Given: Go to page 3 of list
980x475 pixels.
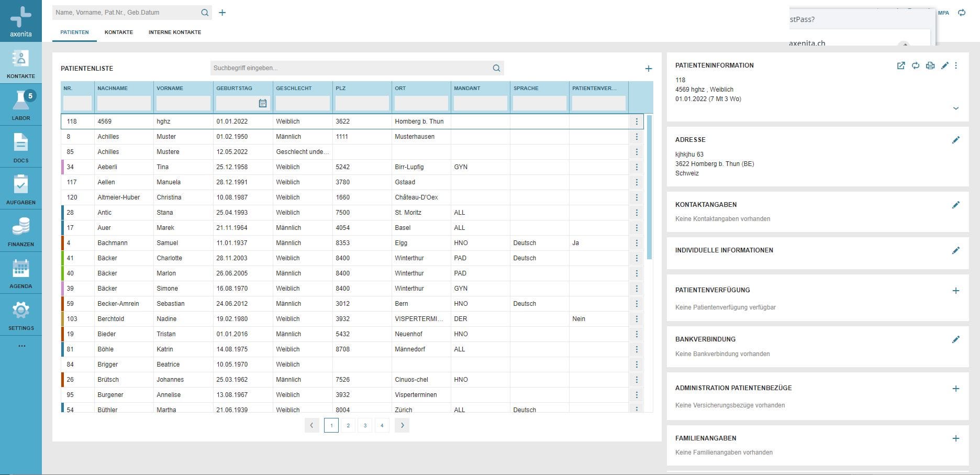Looking at the screenshot, I should pos(365,425).
